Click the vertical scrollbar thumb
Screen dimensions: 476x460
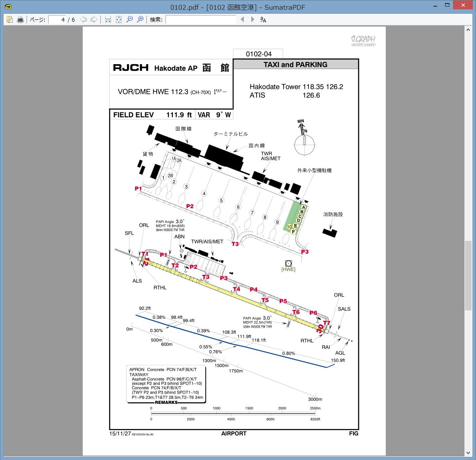[x=468, y=275]
